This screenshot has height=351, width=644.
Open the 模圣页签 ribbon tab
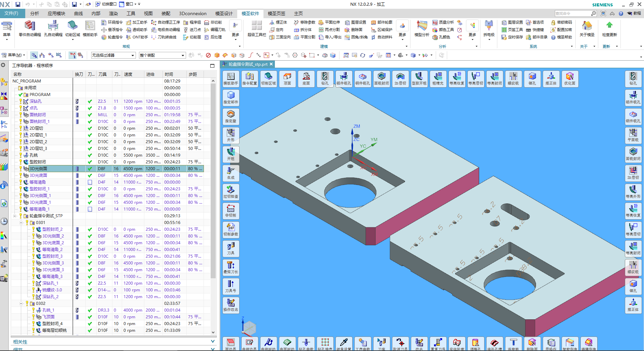coord(276,13)
